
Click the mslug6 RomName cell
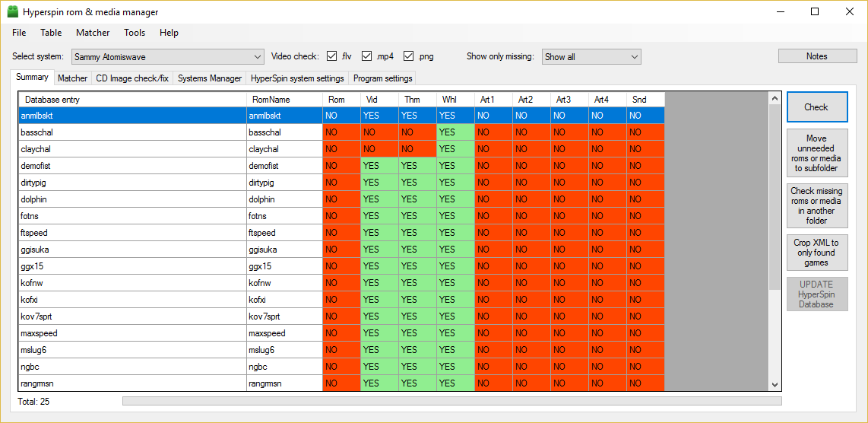pyautogui.click(x=284, y=350)
